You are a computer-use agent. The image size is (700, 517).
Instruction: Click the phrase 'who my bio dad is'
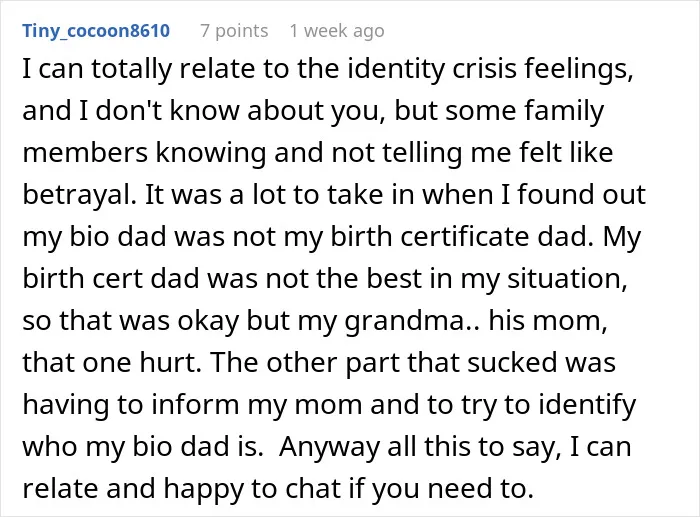140,446
